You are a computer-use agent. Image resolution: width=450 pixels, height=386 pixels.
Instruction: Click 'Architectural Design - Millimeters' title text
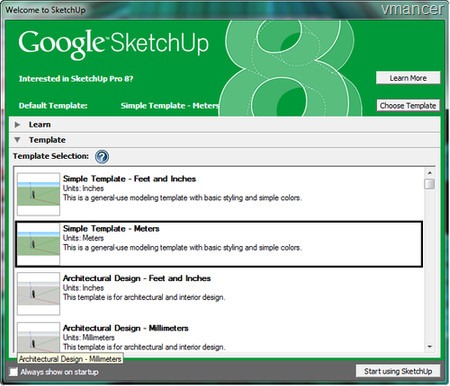pos(126,328)
